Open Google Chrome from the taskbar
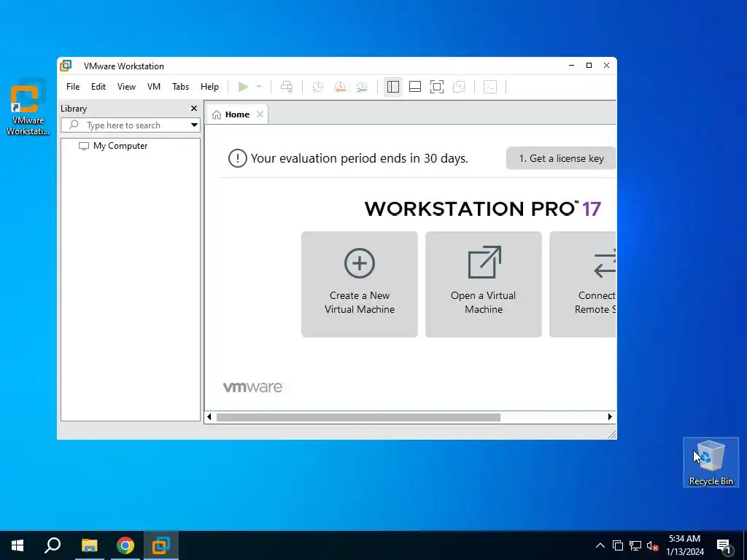This screenshot has height=560, width=747. coord(125,545)
